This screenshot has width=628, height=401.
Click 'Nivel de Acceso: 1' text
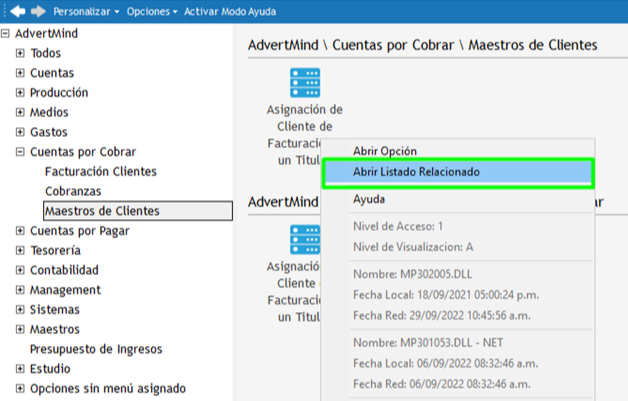click(x=398, y=226)
